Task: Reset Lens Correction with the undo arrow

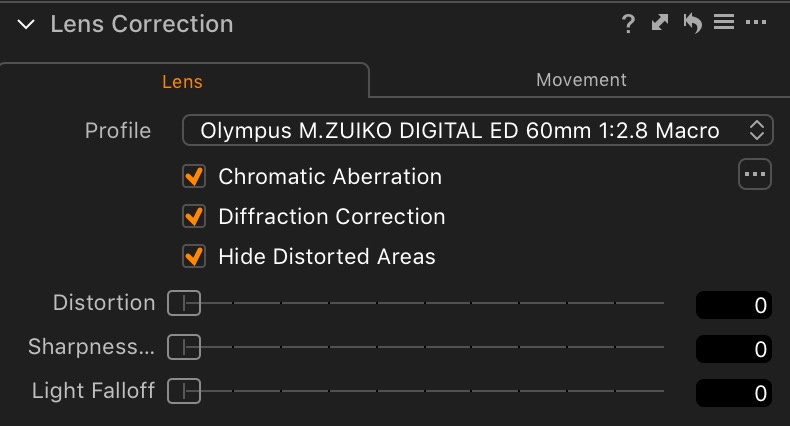Action: (692, 23)
